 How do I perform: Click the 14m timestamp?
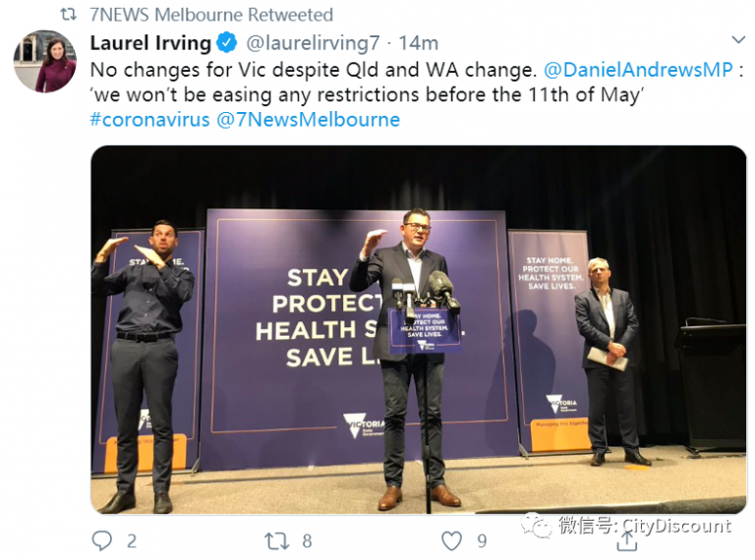point(419,43)
